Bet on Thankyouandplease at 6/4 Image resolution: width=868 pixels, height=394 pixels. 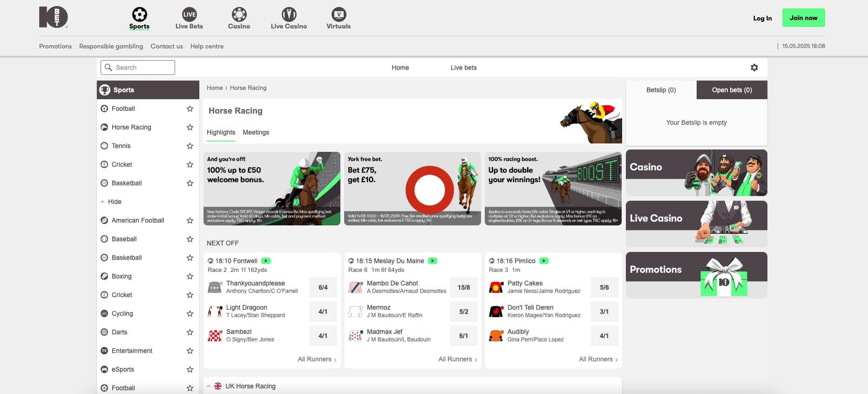pos(323,287)
